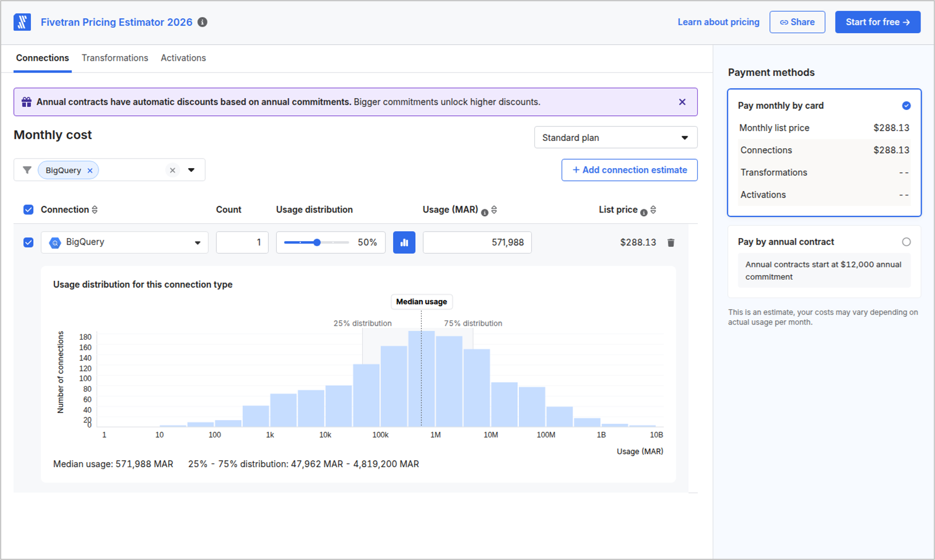
Task: Add a connection estimate
Action: pyautogui.click(x=629, y=170)
